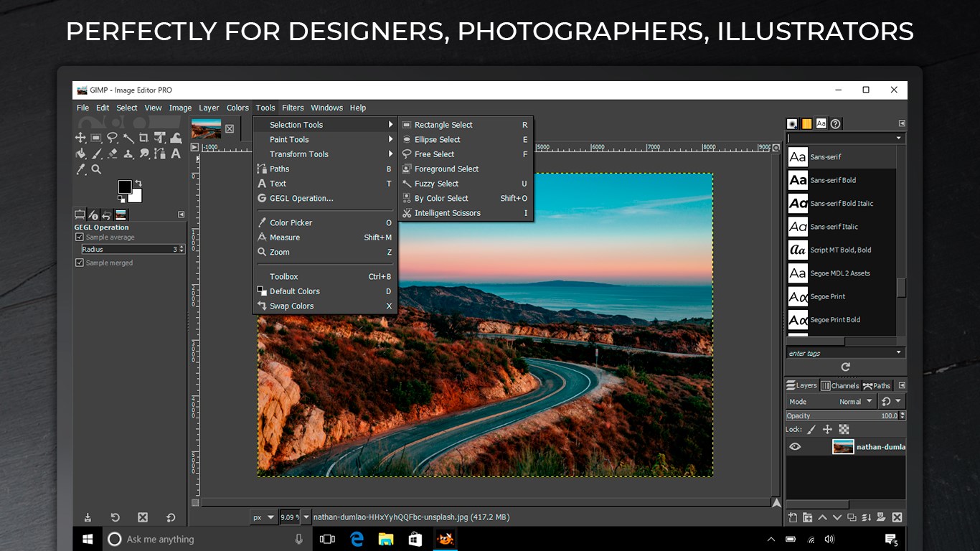
Task: Create a new layer group
Action: [x=807, y=517]
